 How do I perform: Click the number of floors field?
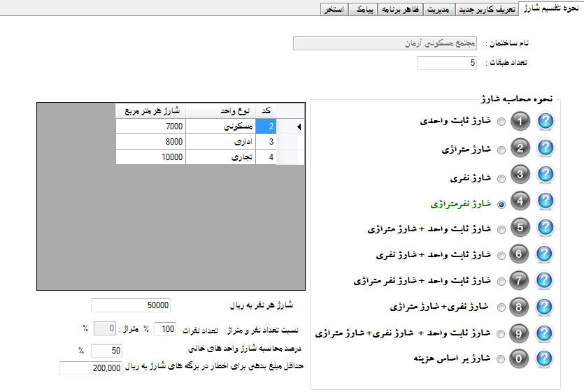pyautogui.click(x=446, y=63)
